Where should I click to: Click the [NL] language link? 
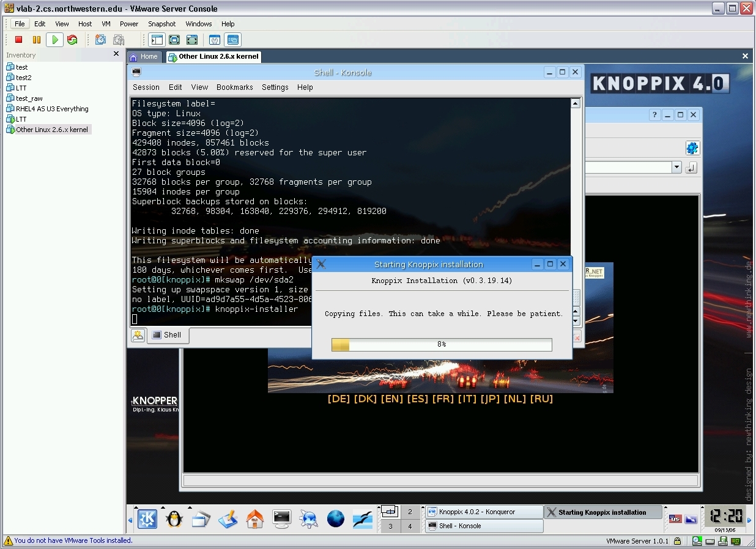[x=515, y=399]
